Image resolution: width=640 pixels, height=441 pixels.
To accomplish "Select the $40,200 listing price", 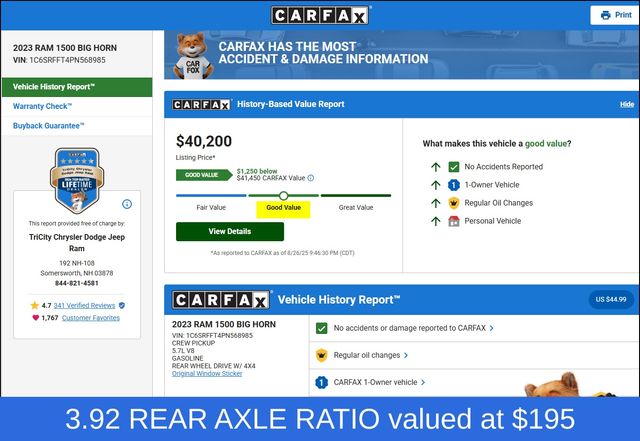I will tap(204, 141).
